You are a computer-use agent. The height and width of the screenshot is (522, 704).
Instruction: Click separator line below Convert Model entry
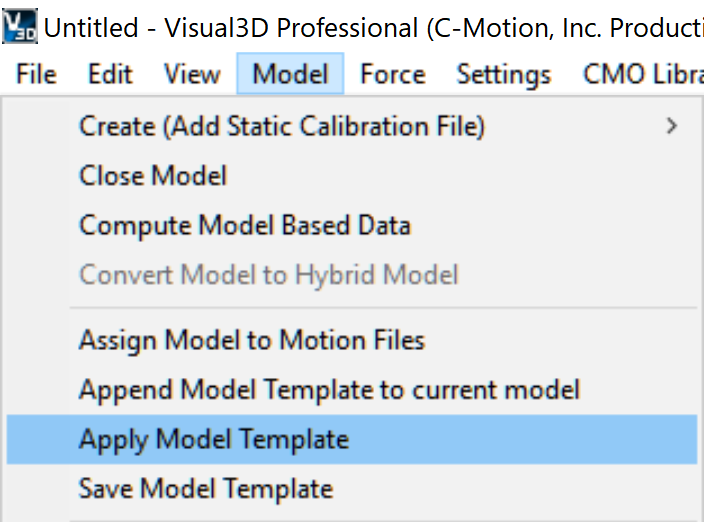click(x=383, y=308)
